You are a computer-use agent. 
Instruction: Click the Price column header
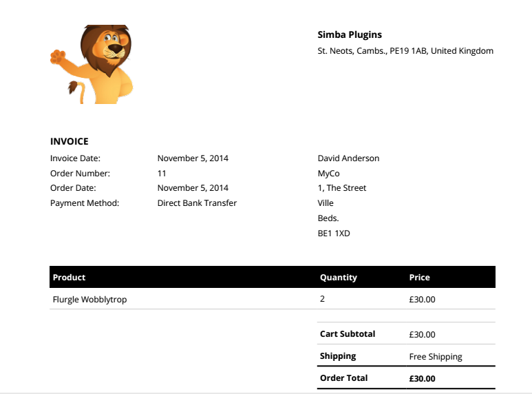[419, 278]
